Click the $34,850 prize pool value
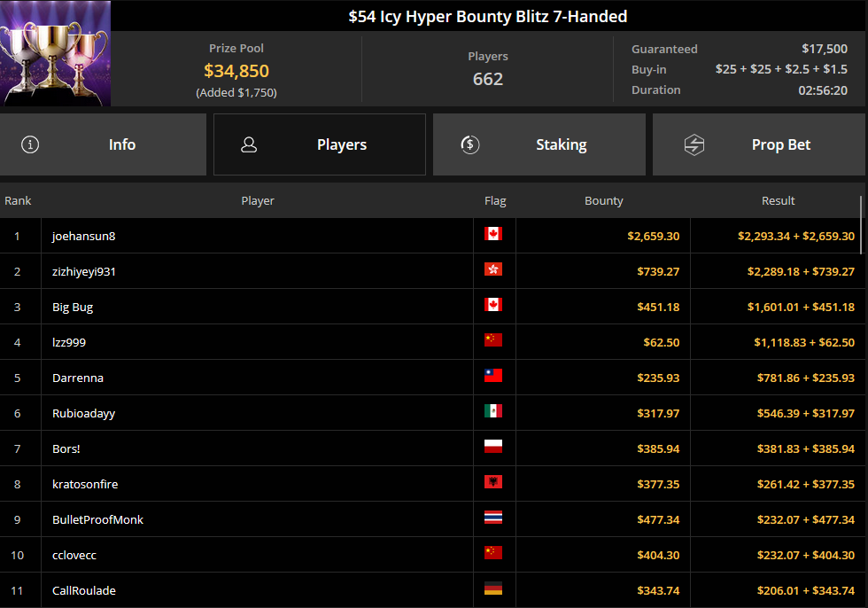868x608 pixels. click(236, 71)
